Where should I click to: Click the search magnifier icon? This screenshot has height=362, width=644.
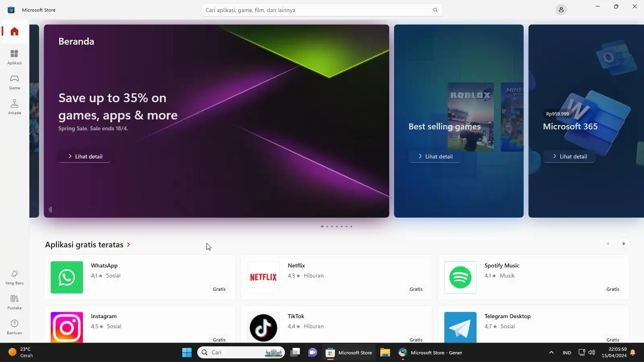point(435,10)
